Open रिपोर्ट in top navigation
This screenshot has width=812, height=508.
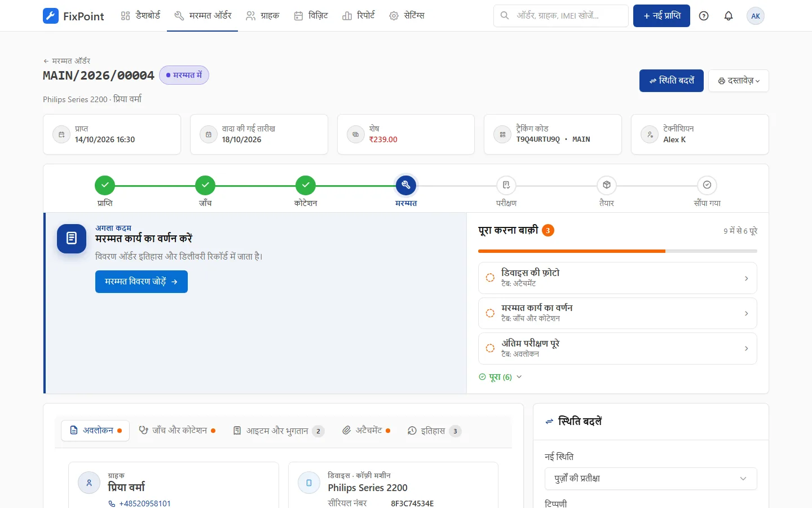[x=359, y=16]
